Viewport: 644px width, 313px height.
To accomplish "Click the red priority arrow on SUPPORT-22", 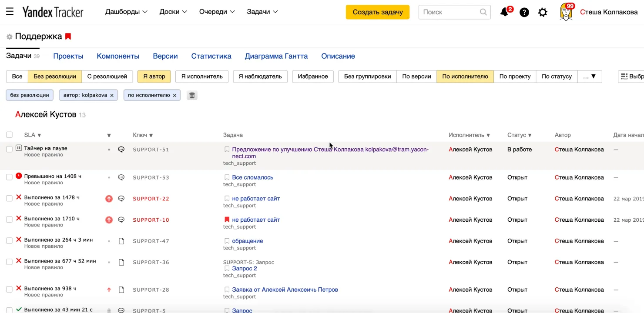I will click(x=109, y=198).
